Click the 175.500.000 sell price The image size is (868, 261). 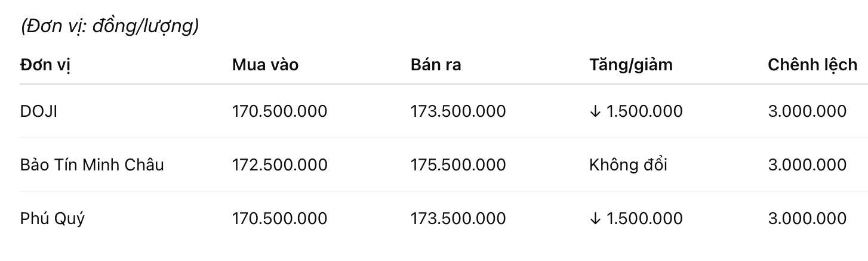458,165
